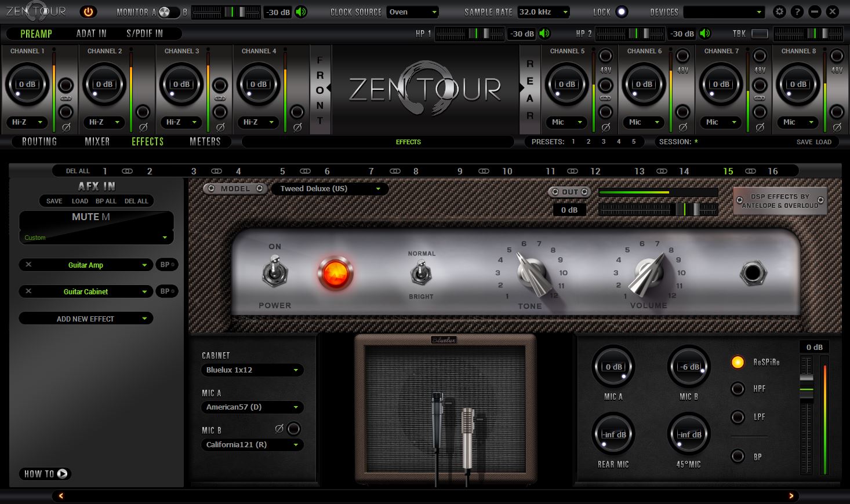Click BP ALL in AFX IN panel

click(106, 201)
